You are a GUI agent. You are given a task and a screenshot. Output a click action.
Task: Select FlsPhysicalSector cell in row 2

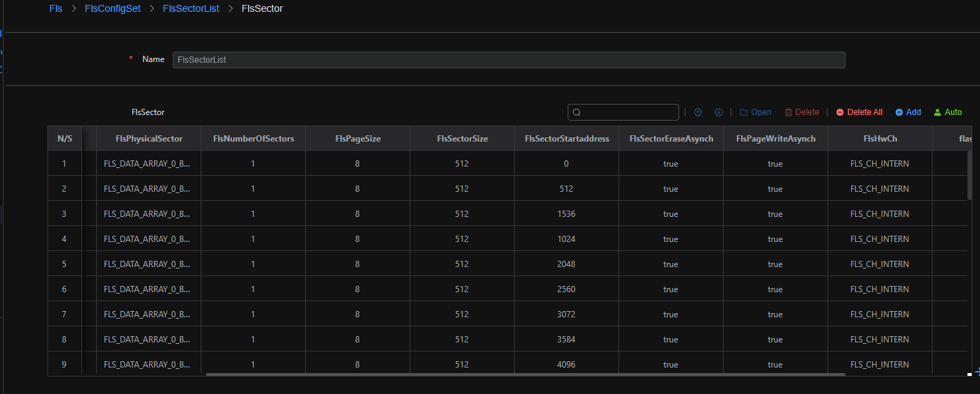147,189
